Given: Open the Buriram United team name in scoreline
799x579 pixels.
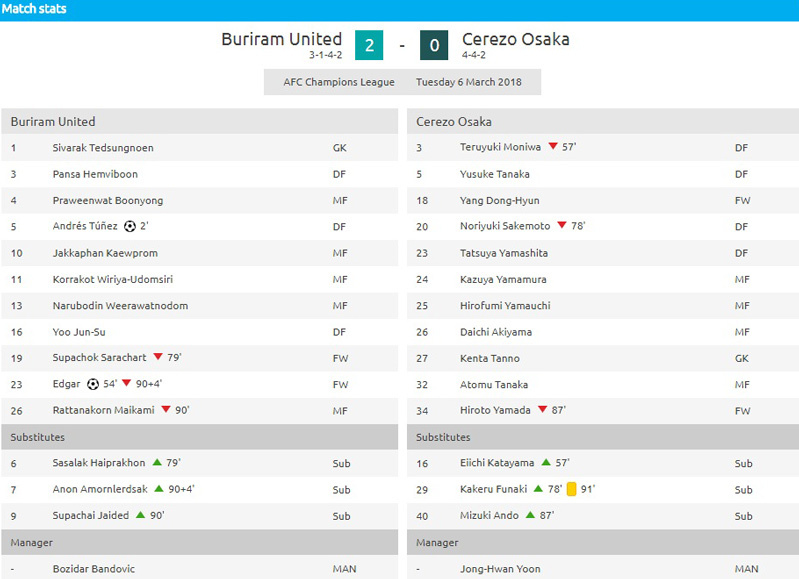Looking at the screenshot, I should click(281, 40).
